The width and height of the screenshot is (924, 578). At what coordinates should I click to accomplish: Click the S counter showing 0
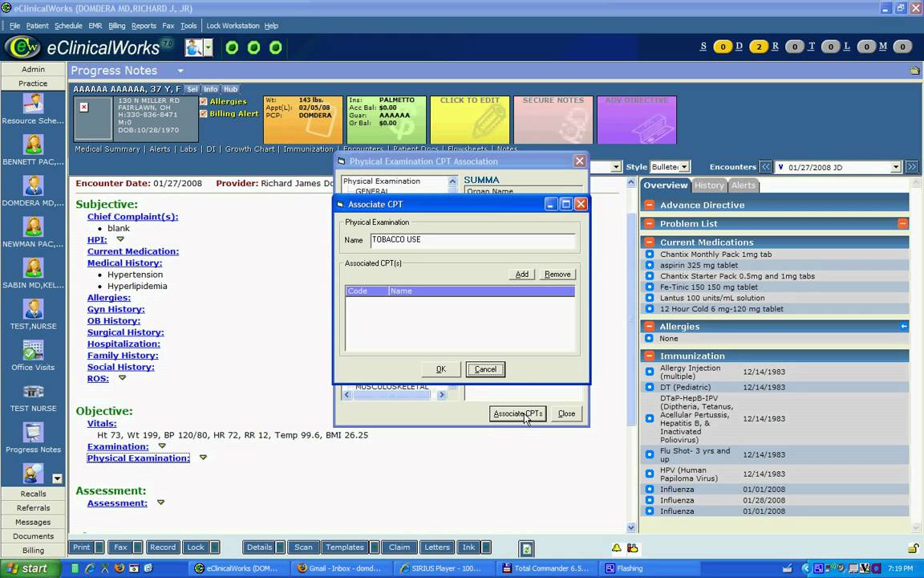[x=723, y=47]
